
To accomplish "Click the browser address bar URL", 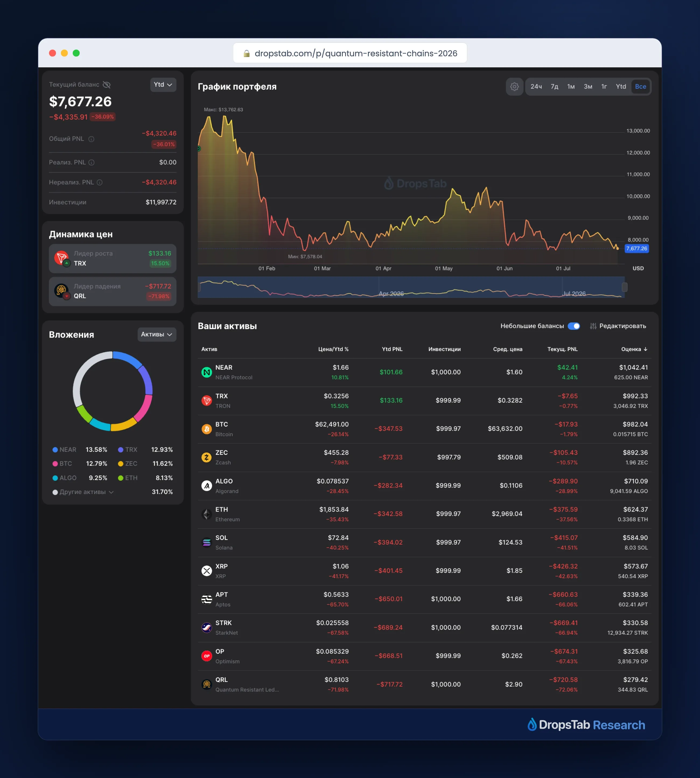I will (x=356, y=53).
